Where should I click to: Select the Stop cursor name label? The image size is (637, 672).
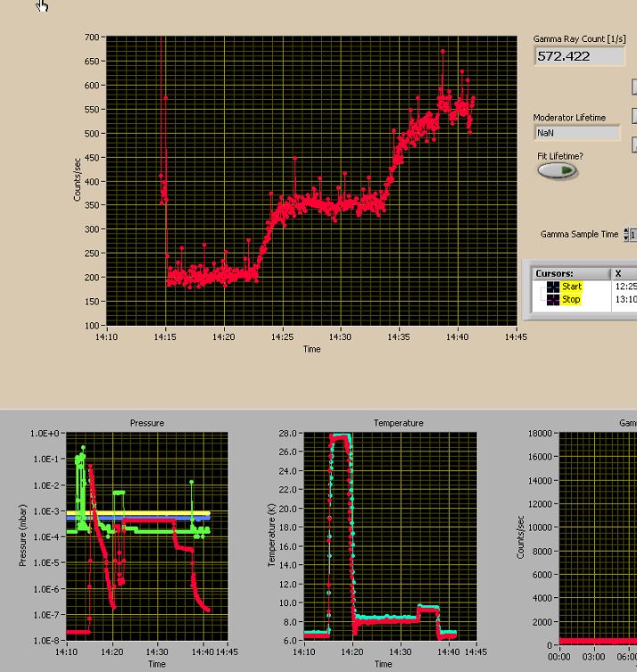click(x=571, y=300)
